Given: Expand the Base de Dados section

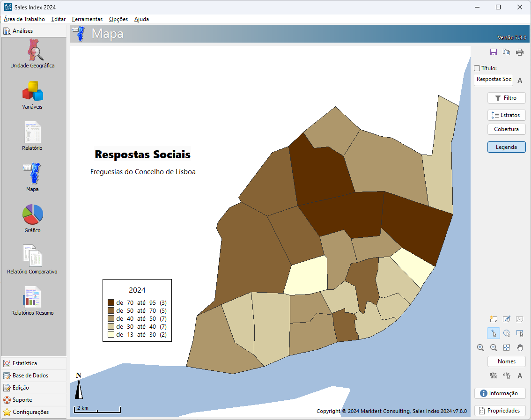Looking at the screenshot, I should pyautogui.click(x=30, y=376).
